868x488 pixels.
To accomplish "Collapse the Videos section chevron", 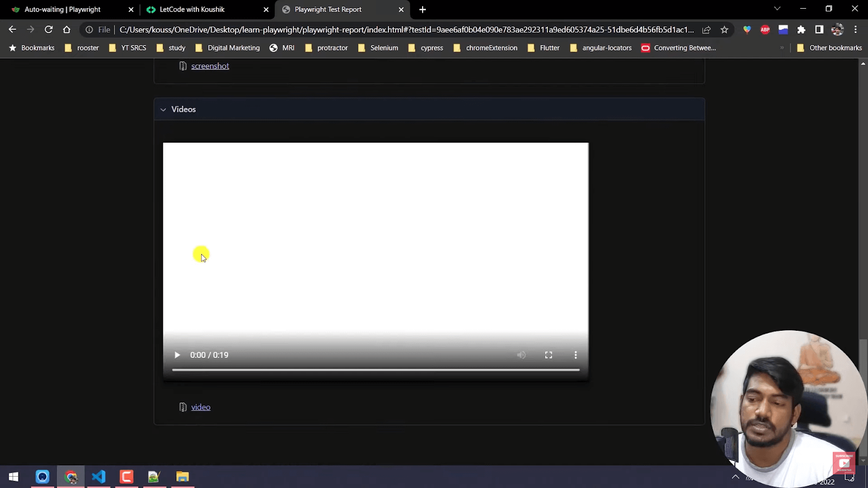I will pyautogui.click(x=163, y=110).
